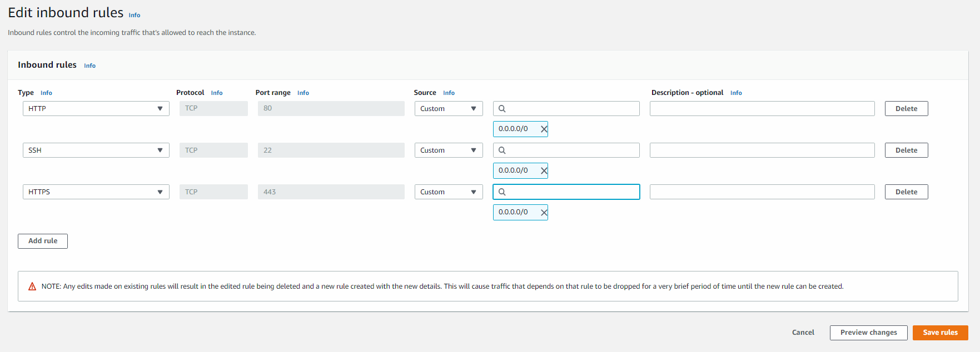Delete the HTTPS inbound rule
The height and width of the screenshot is (352, 980).
[x=906, y=192]
